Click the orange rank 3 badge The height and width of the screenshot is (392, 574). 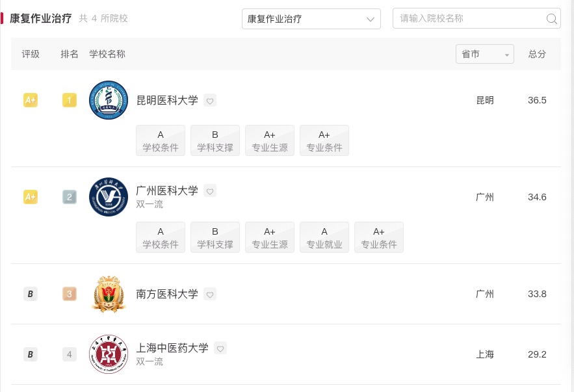click(69, 294)
